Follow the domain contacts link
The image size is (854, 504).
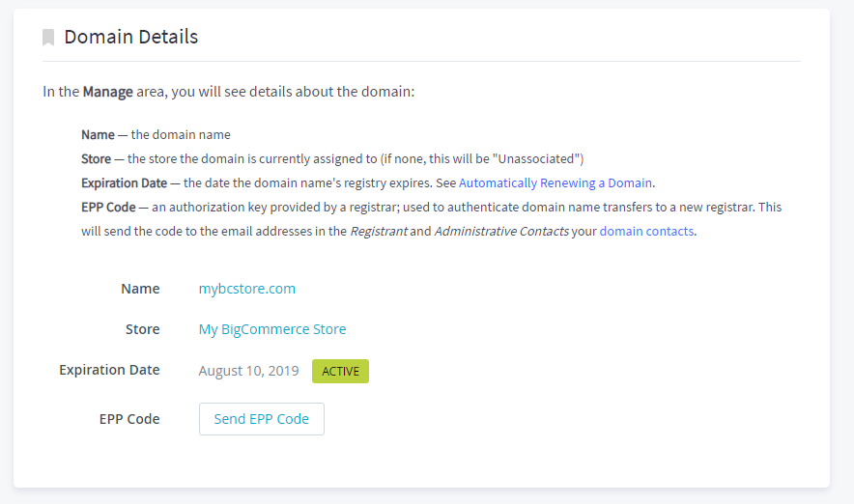(x=646, y=232)
